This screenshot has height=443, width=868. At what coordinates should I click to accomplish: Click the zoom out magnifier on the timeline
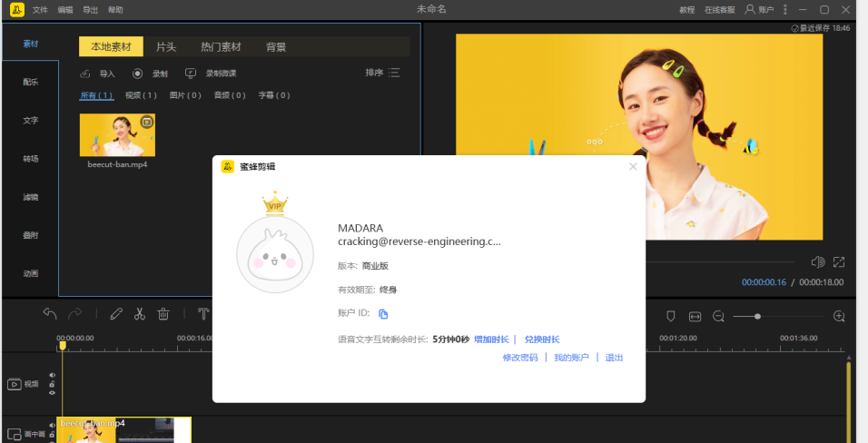tap(718, 316)
